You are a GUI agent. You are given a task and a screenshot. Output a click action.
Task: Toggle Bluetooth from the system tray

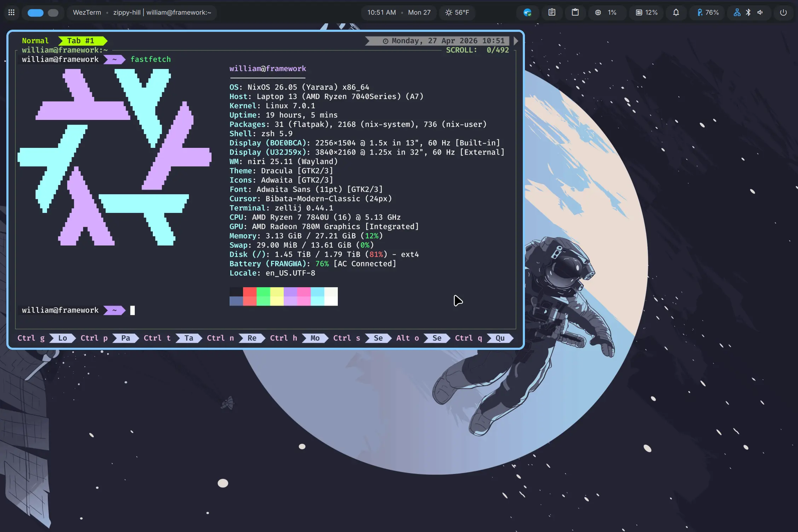(x=748, y=12)
